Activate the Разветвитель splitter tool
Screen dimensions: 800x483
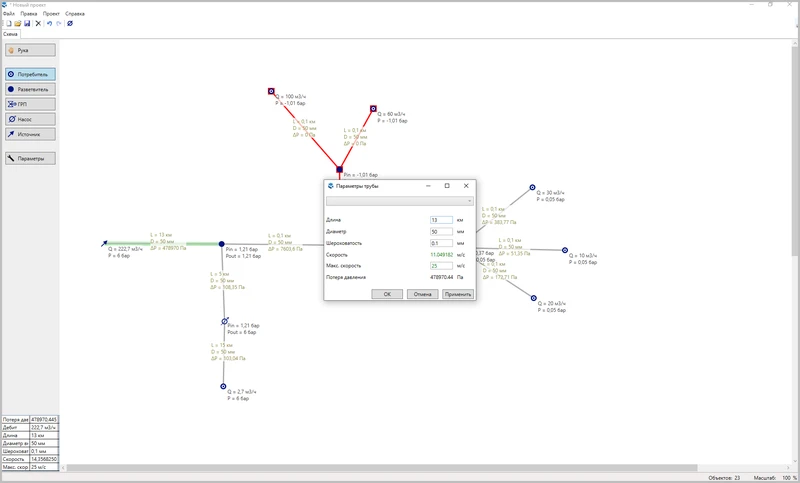point(29,89)
